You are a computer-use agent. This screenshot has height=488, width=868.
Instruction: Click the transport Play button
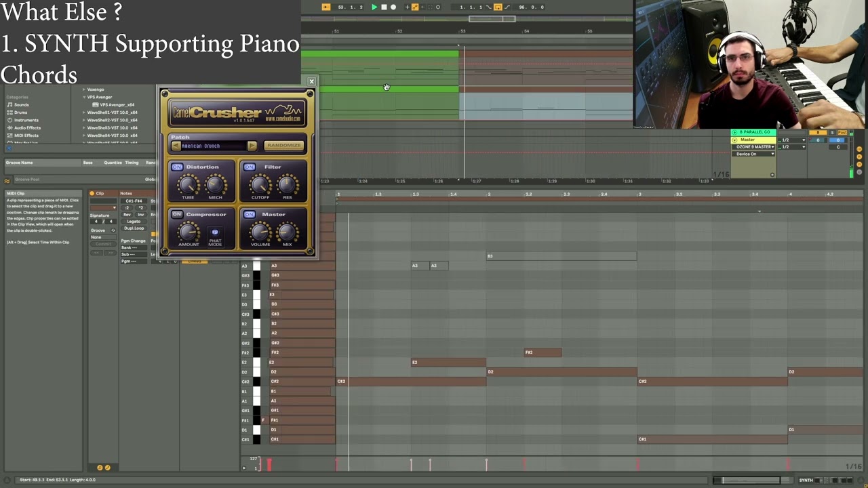374,7
